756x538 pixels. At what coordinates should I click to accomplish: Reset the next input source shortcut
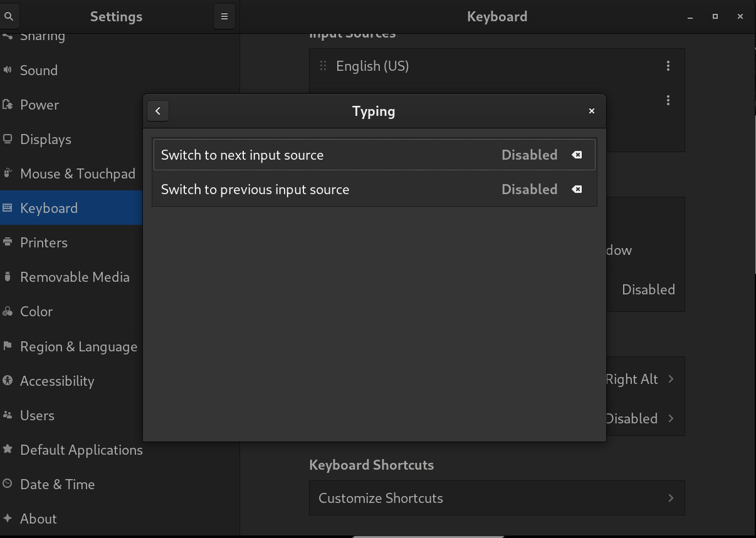[577, 155]
